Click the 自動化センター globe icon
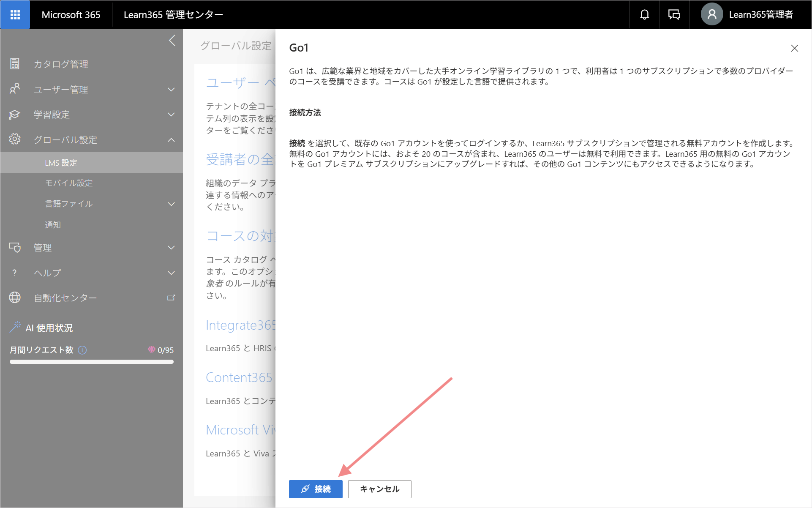 pos(15,298)
